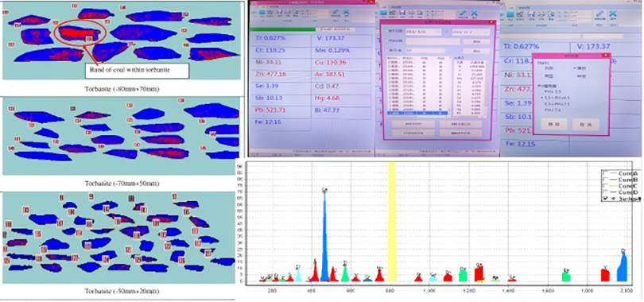This screenshot has height=302, width=644.
Task: Click the blue X icon in left screen toolbar
Action: [x=347, y=12]
